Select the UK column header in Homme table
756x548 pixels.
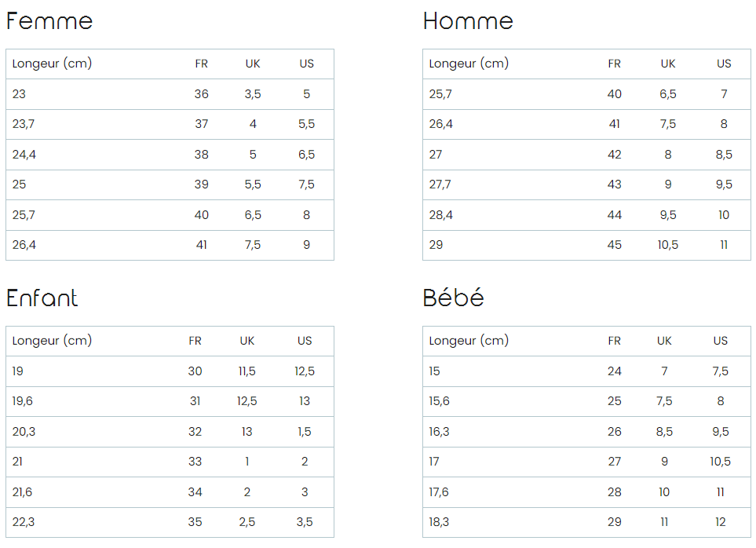[x=668, y=64]
